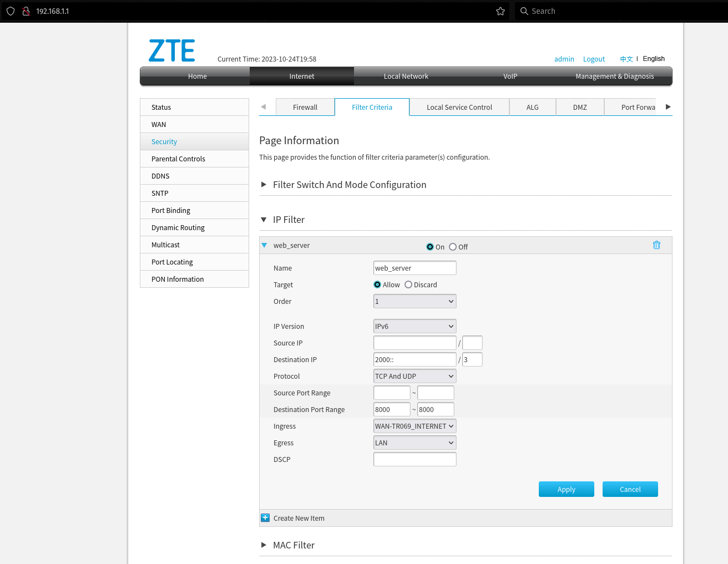Viewport: 728px width, 564px height.
Task: Open Parental Controls in the sidebar
Action: (194, 159)
